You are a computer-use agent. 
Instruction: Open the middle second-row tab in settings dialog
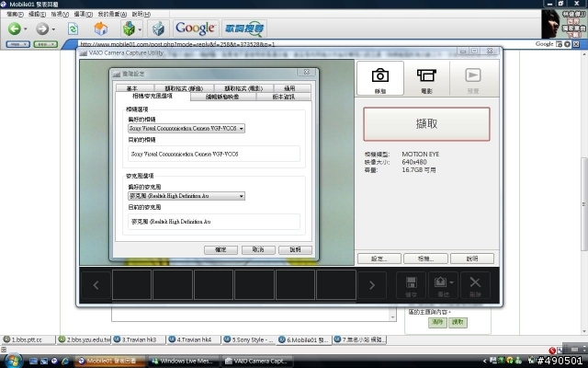coord(222,97)
